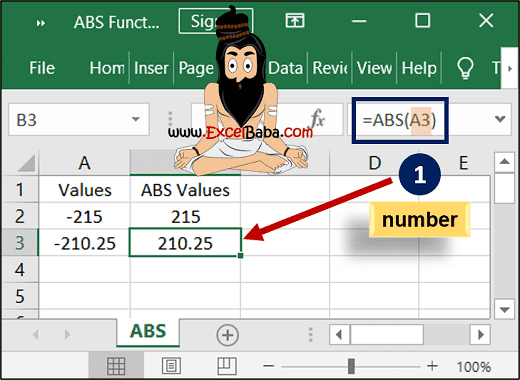
Task: Click zoom out minus button
Action: [x=268, y=366]
